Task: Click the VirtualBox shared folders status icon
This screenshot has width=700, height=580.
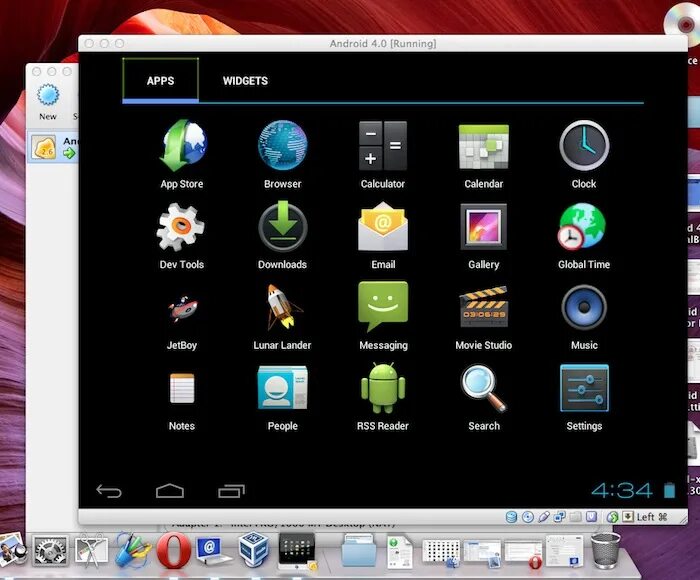Action: [575, 517]
